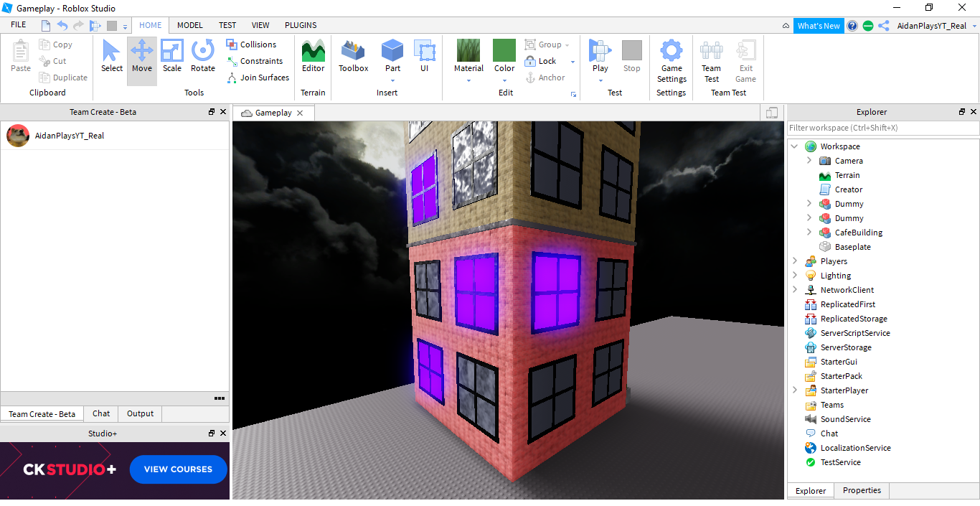Open the Terrain Editor
The image size is (980, 506).
pos(313,56)
